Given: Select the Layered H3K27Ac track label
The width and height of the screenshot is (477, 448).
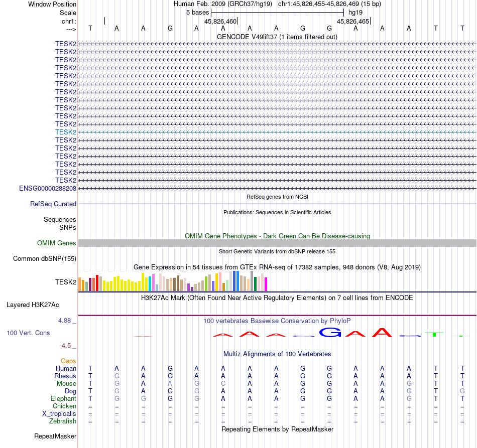Looking at the screenshot, I should pyautogui.click(x=33, y=305).
